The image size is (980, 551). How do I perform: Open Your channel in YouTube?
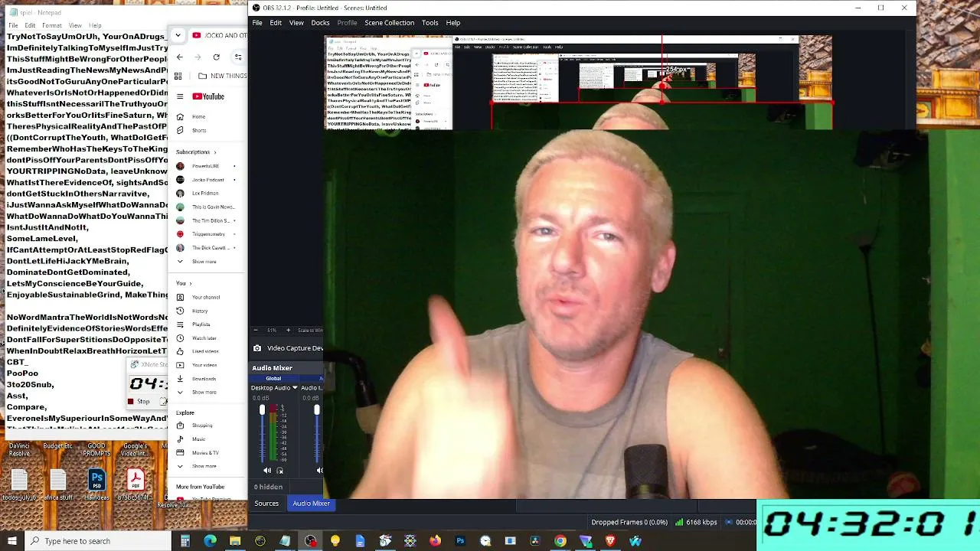pyautogui.click(x=205, y=297)
